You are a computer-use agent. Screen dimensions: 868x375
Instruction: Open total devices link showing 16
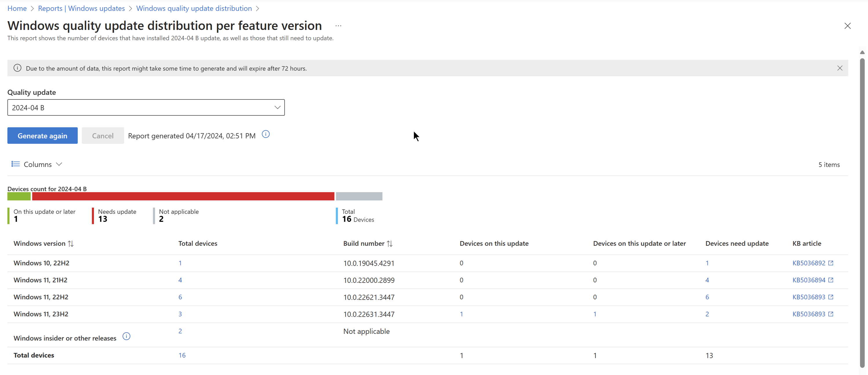(182, 355)
